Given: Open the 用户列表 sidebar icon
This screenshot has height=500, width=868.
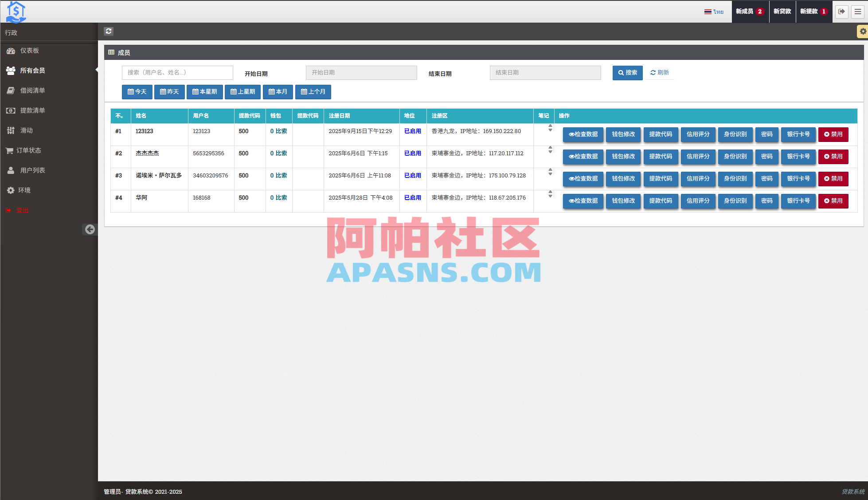Looking at the screenshot, I should click(10, 170).
